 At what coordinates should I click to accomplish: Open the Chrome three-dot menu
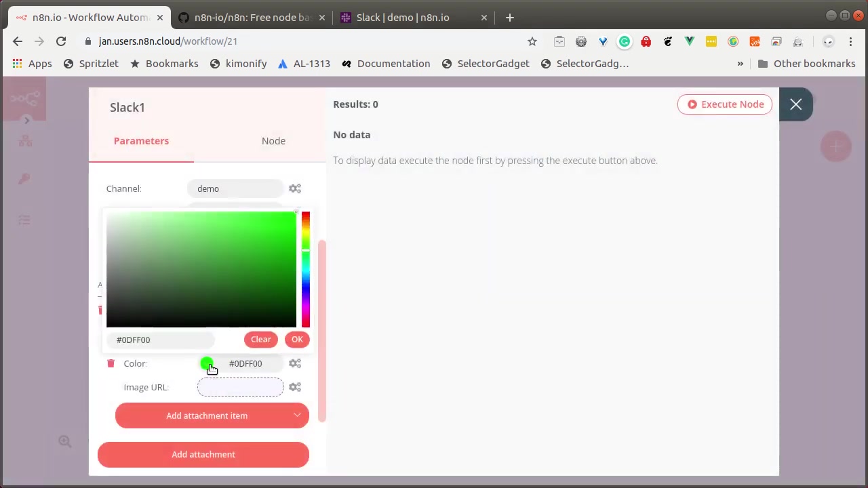(x=850, y=41)
